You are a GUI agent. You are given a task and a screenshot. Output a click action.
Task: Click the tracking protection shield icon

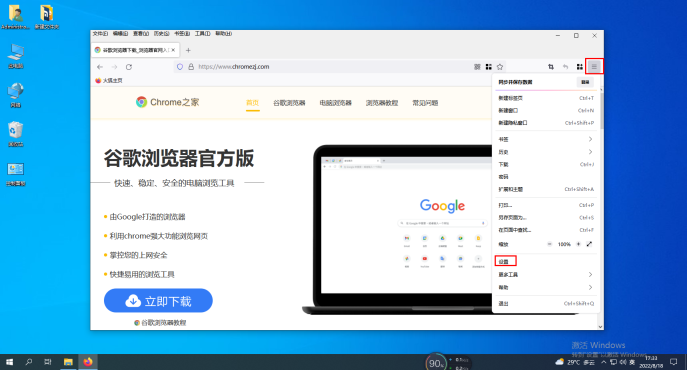180,67
